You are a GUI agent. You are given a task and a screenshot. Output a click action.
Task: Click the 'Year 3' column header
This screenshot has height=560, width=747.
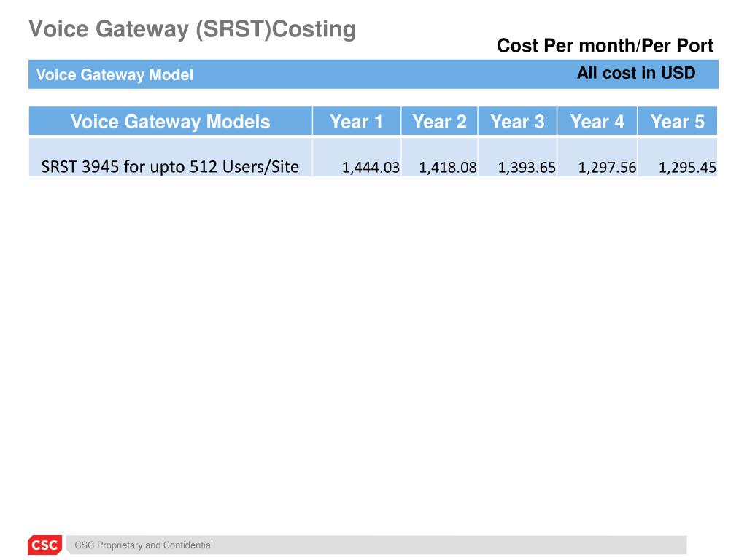click(517, 122)
